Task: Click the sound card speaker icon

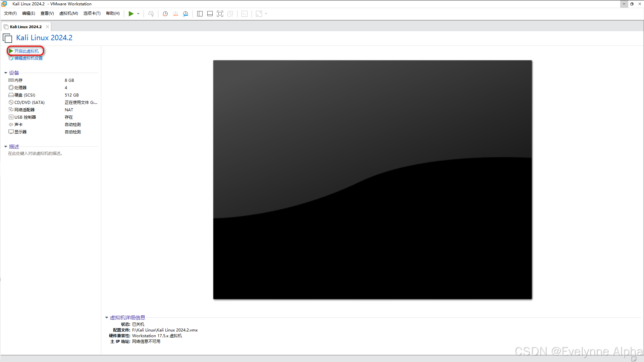Action: (11, 125)
